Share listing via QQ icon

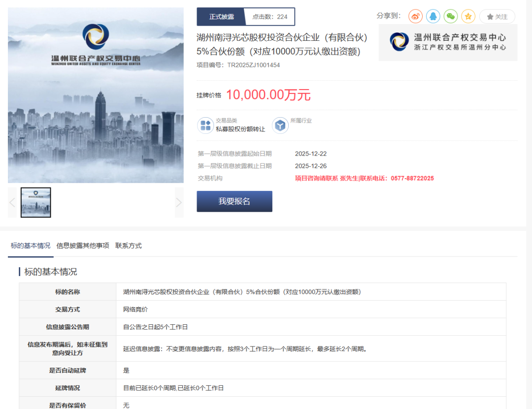(x=433, y=16)
